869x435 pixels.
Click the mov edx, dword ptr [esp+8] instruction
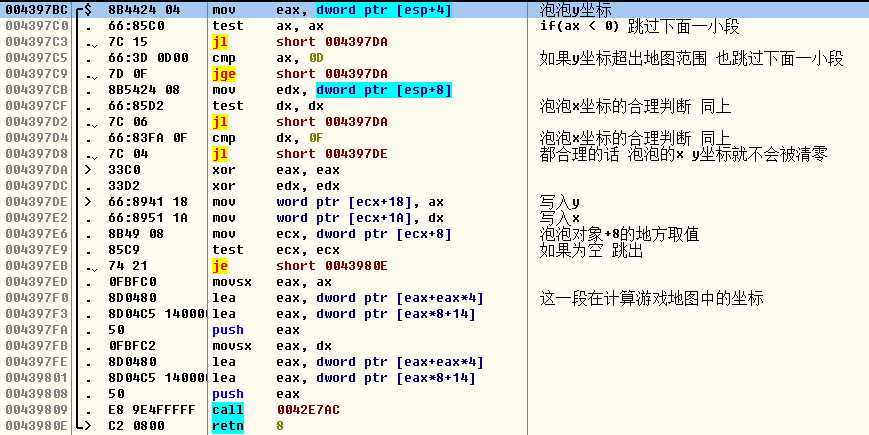332,90
